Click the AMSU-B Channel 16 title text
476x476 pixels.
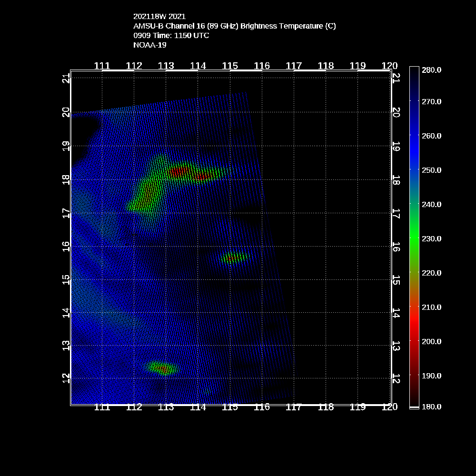(234, 26)
